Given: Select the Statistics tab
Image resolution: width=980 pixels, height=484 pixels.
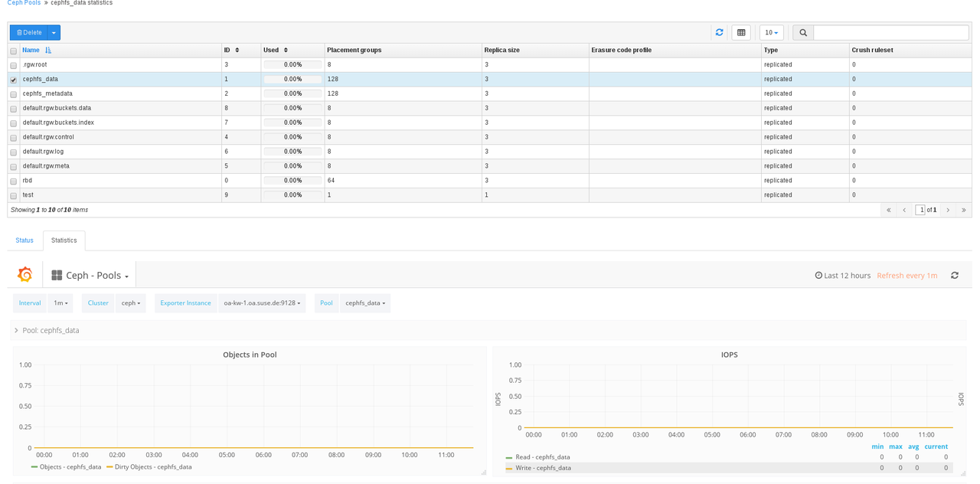Looking at the screenshot, I should coord(64,240).
